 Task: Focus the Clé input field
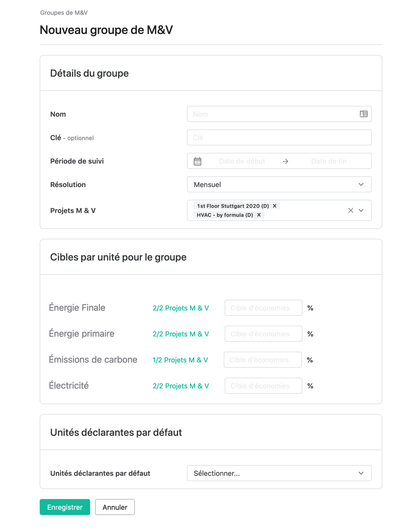pyautogui.click(x=279, y=138)
